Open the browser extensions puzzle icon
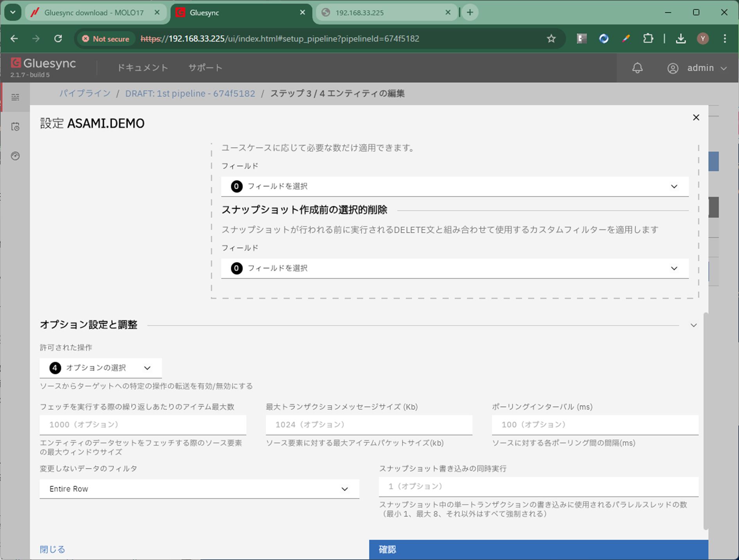Screen dimensions: 739x560 tap(648, 39)
